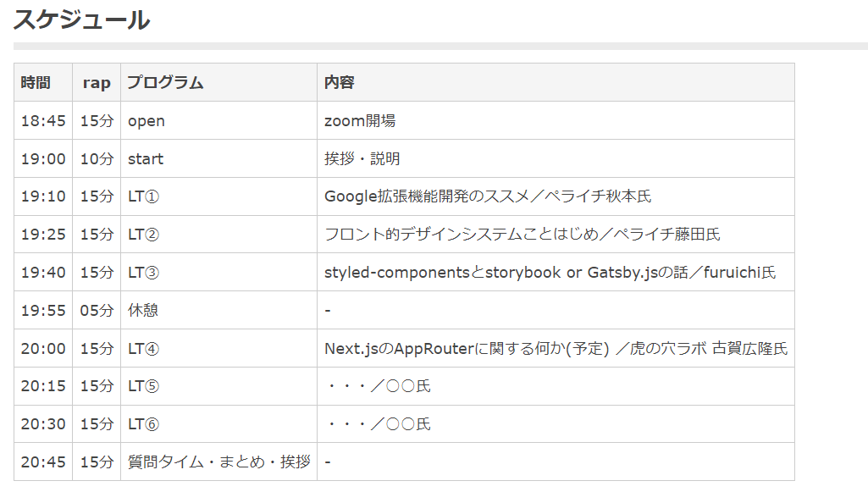Select the 質問タイム・まとめ・挨拶 cell
The height and width of the screenshot is (492, 868).
[218, 462]
